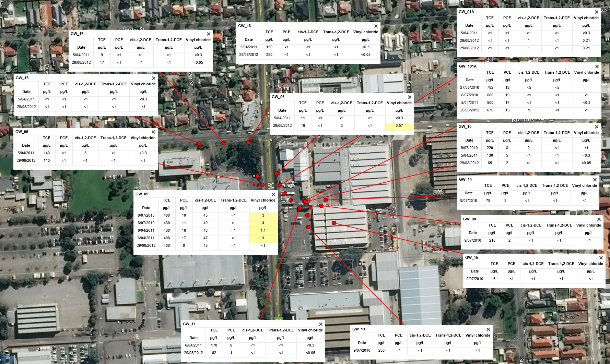The height and width of the screenshot is (364, 610).
Task: Click the 782 TCE value in GW_101A
Action: (x=490, y=88)
